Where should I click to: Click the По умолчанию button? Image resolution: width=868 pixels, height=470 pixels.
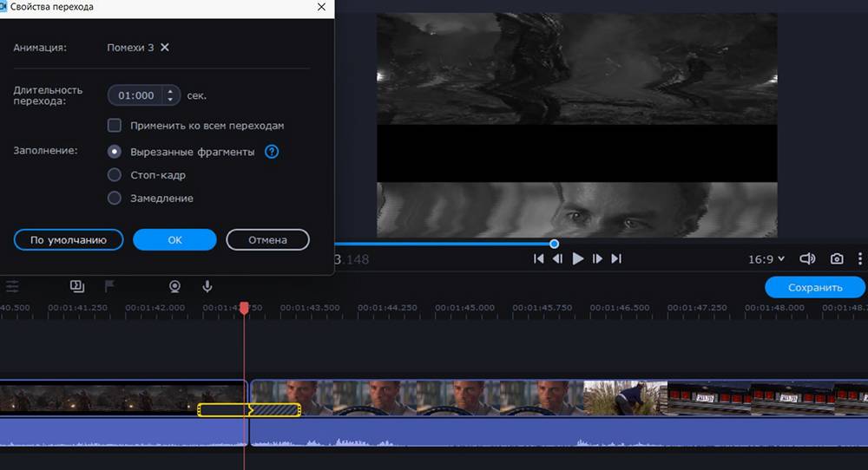(x=69, y=240)
